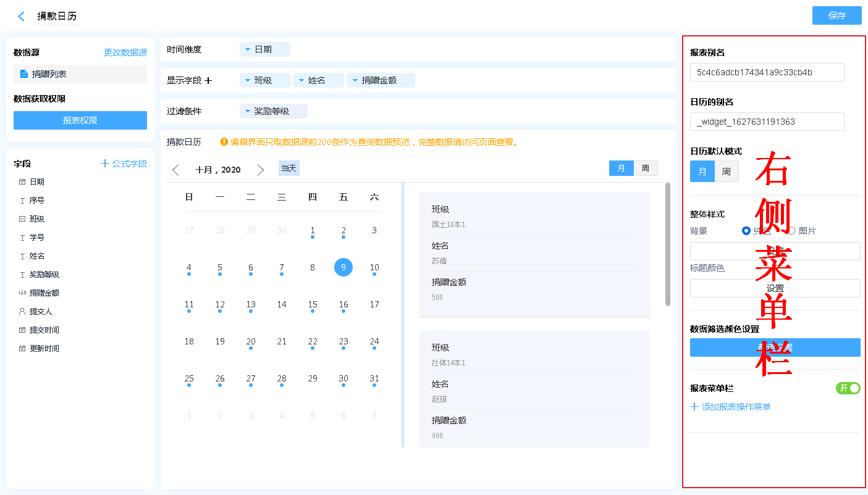868x495 pixels.
Task: Click the 保存 button
Action: tap(836, 16)
